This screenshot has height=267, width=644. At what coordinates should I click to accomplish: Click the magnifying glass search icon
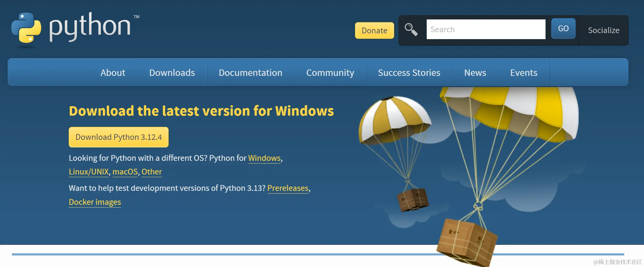point(411,29)
